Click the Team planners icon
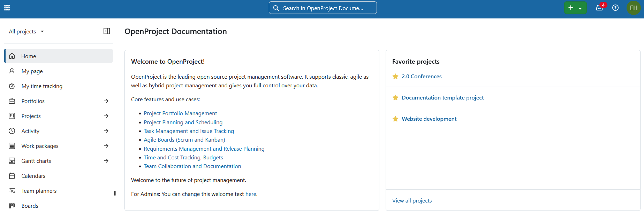The image size is (644, 214). pos(12,191)
